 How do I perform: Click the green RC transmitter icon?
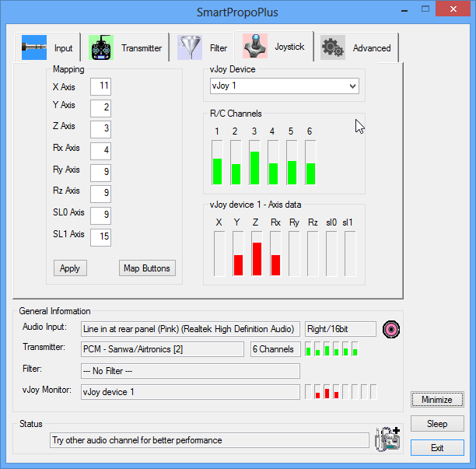tap(101, 47)
